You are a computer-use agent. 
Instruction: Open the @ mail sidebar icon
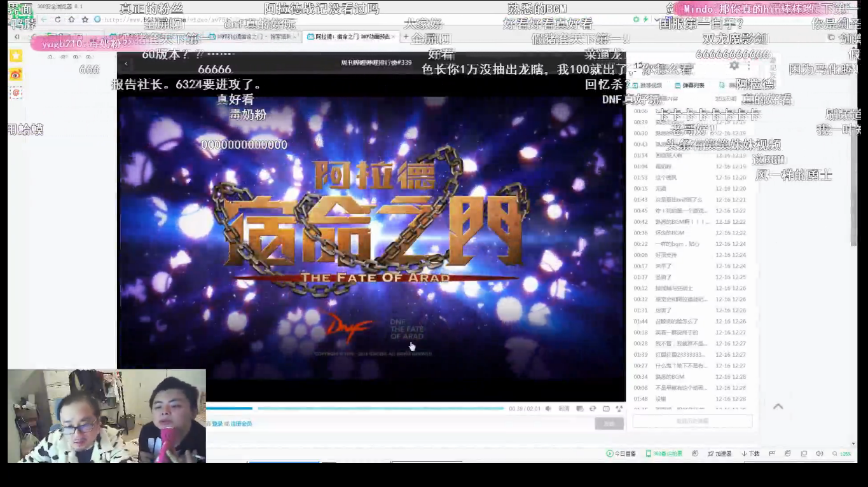point(16,93)
